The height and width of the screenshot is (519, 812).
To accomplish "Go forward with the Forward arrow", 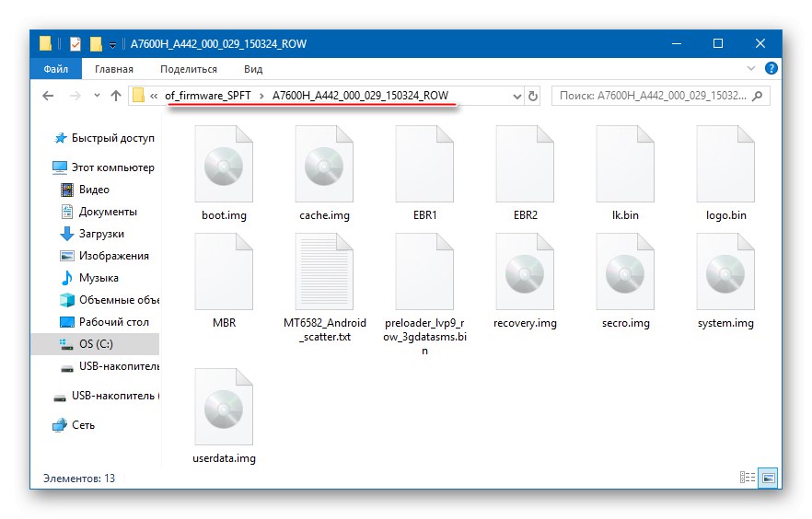I will [x=75, y=96].
